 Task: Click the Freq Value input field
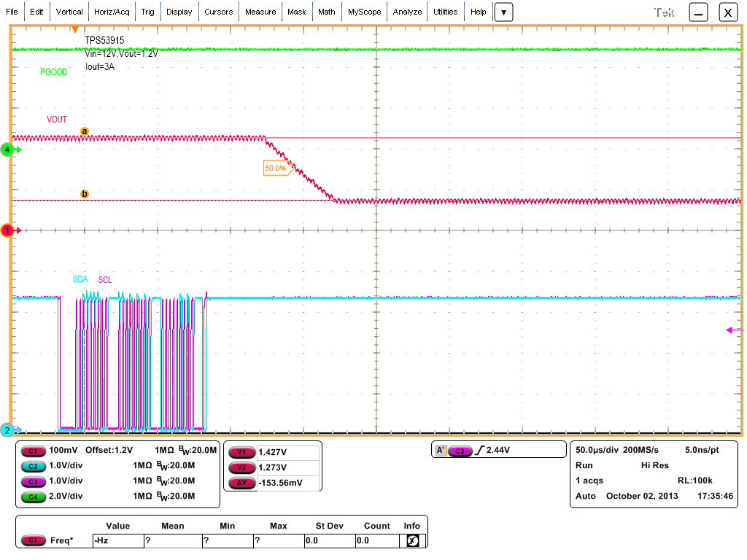pos(117,540)
